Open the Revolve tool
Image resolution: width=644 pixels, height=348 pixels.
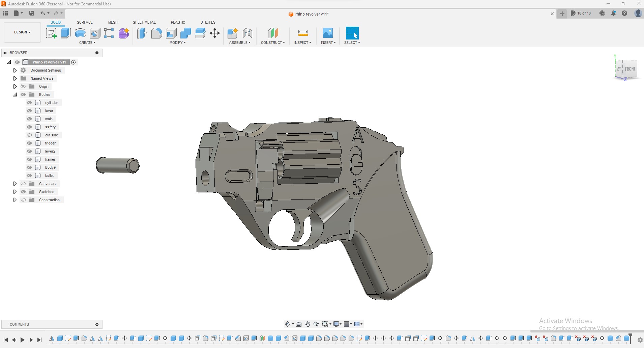[80, 33]
